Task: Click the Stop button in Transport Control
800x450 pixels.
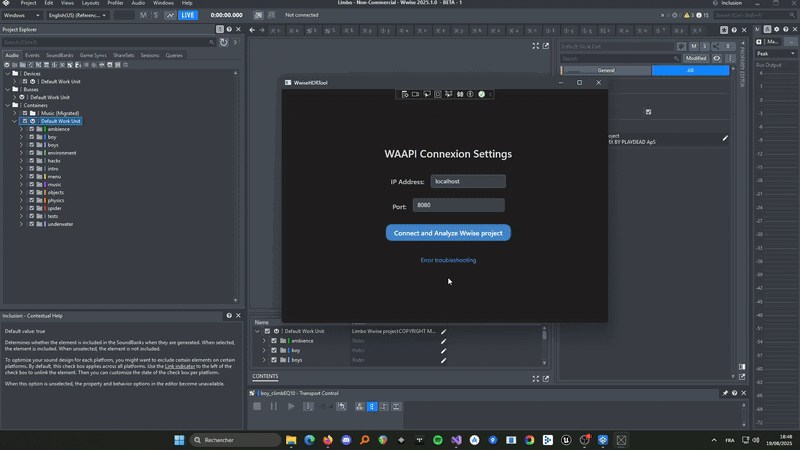Action: (257, 407)
